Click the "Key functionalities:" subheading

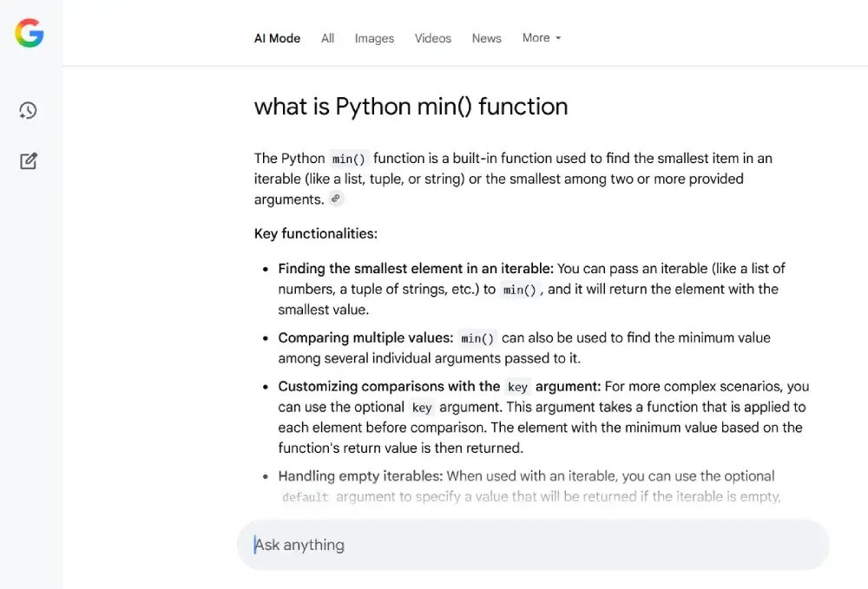pyautogui.click(x=315, y=233)
